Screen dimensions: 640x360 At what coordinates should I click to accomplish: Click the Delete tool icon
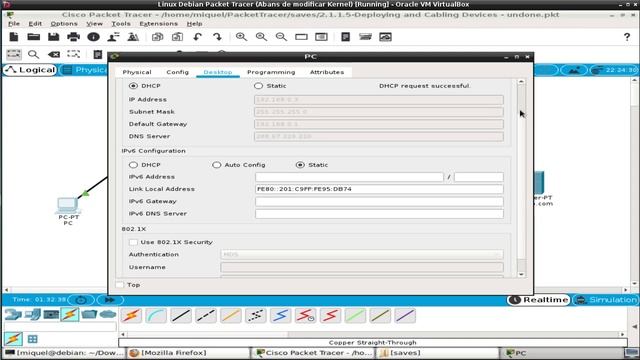[53, 54]
